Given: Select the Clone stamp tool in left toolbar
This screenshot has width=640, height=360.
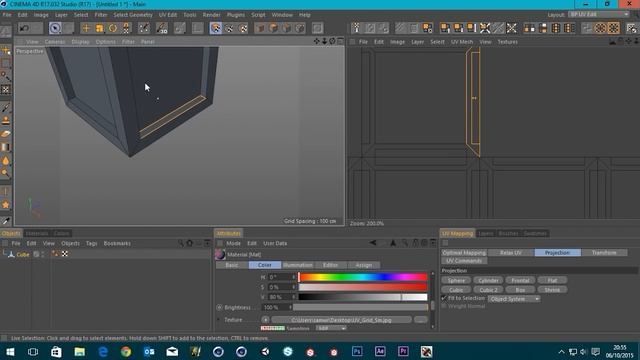Looking at the screenshot, I should [6, 121].
